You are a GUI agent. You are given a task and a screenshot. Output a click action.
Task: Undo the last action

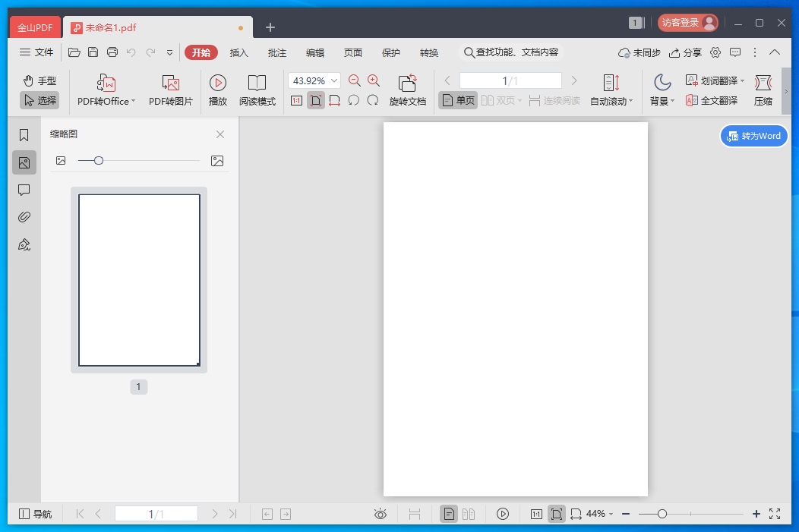pyautogui.click(x=131, y=52)
